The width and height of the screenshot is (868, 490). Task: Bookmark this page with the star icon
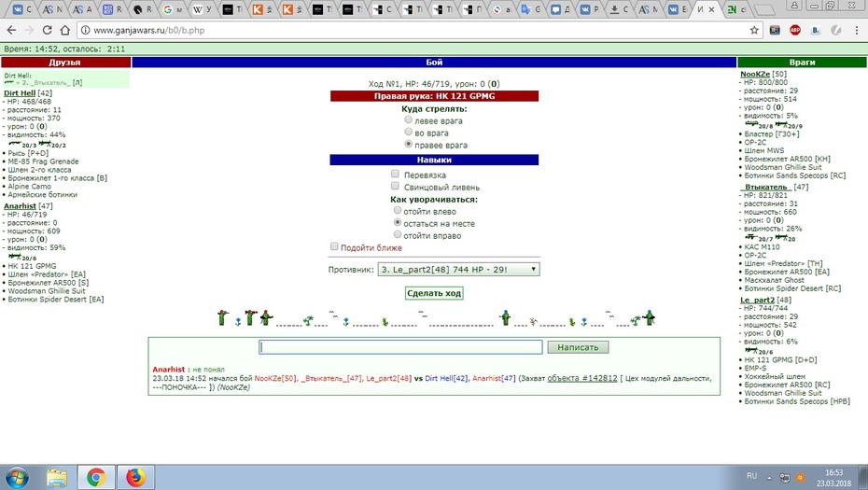click(754, 31)
